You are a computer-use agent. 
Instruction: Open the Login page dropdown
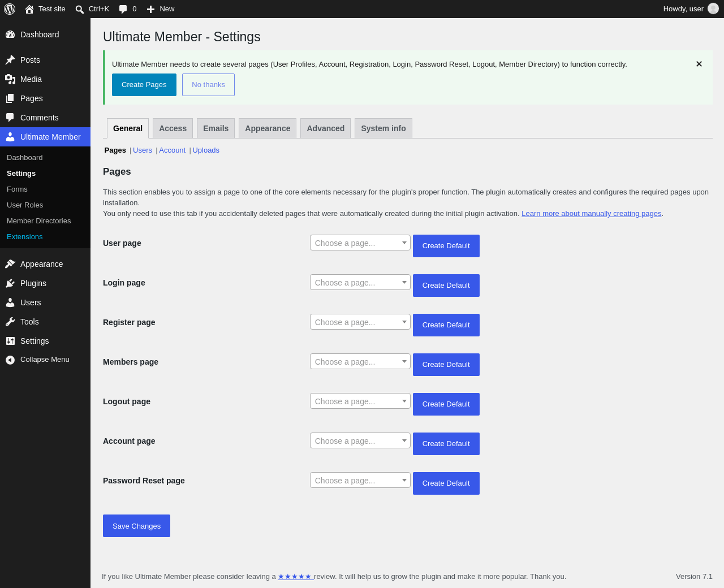(360, 282)
